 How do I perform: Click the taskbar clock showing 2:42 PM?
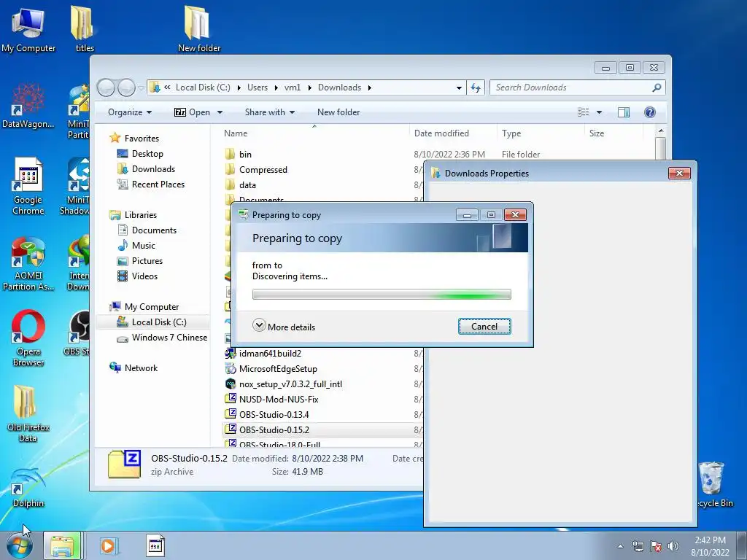(710, 545)
